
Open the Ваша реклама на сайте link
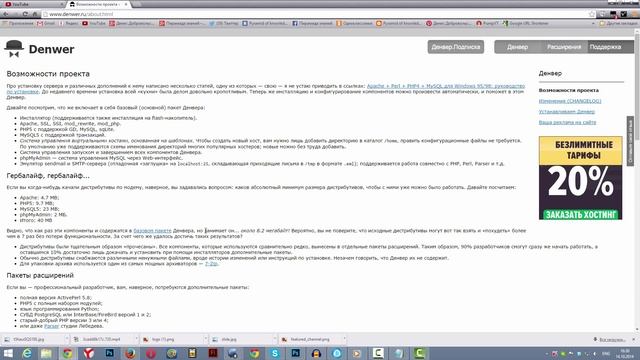567,122
